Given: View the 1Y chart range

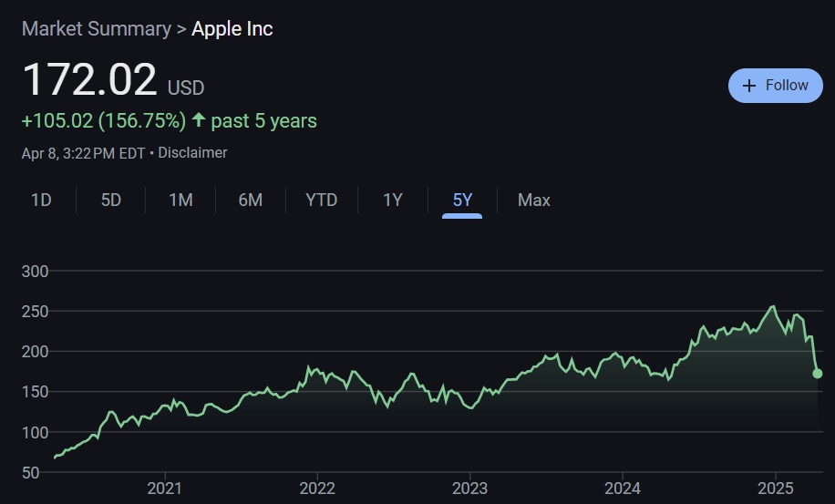Looking at the screenshot, I should coord(392,200).
